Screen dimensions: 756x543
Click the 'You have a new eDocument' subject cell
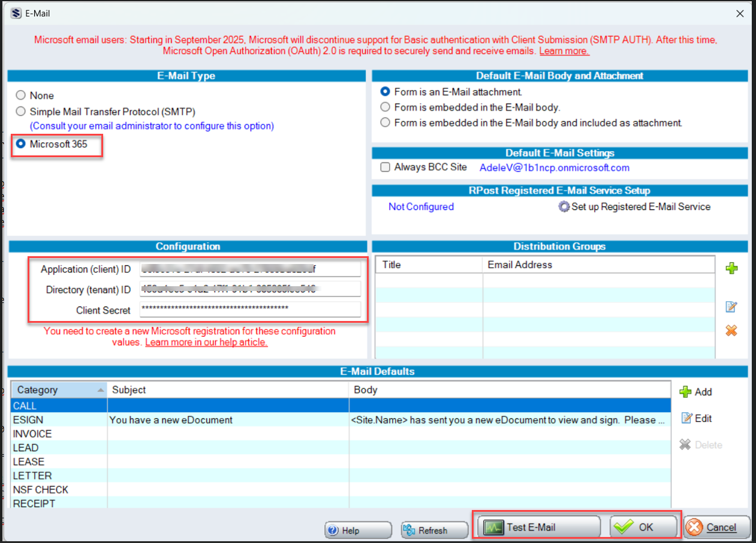[x=228, y=419]
